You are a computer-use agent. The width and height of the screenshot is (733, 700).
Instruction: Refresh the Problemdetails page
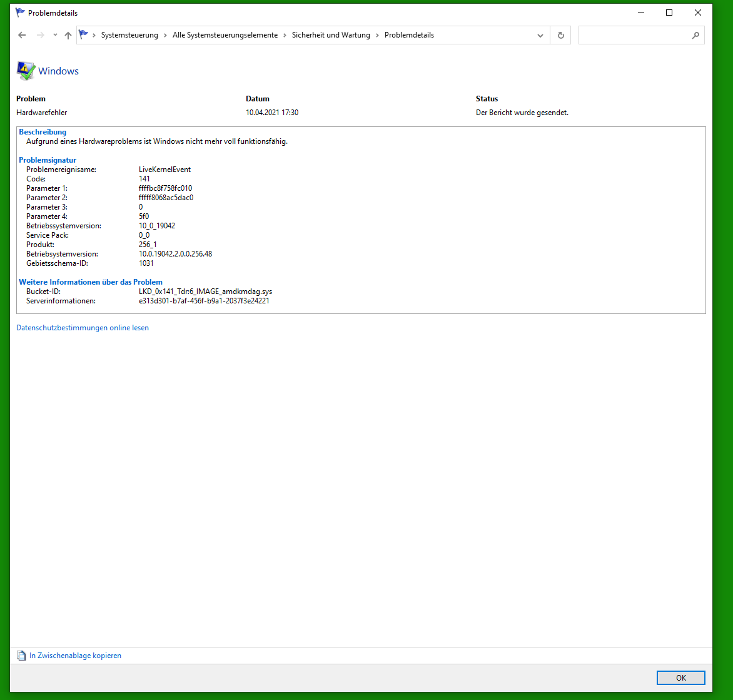(560, 35)
